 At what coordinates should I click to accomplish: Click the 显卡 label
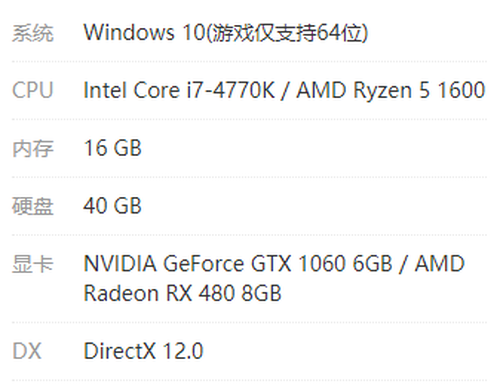coord(33,264)
